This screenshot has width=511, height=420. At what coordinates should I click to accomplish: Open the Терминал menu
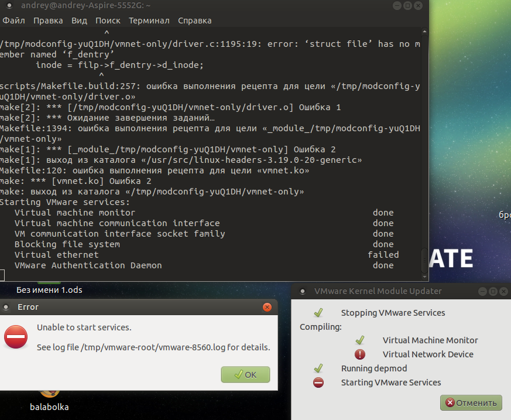pos(149,21)
